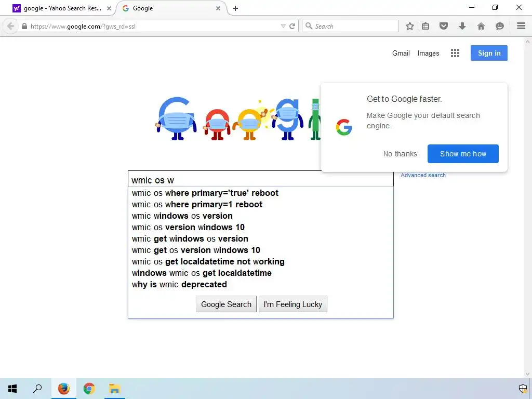Click the Windows Defender shield tray icon
Image resolution: width=532 pixels, height=399 pixels.
coord(523,389)
